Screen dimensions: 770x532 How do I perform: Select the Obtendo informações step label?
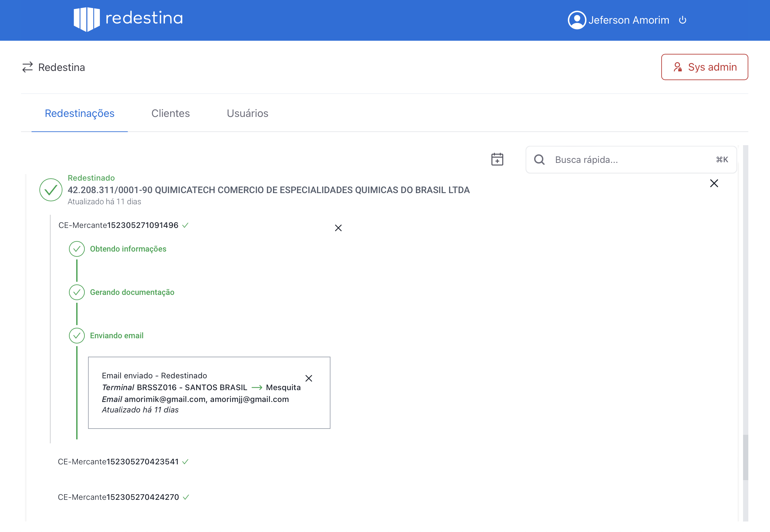(128, 249)
